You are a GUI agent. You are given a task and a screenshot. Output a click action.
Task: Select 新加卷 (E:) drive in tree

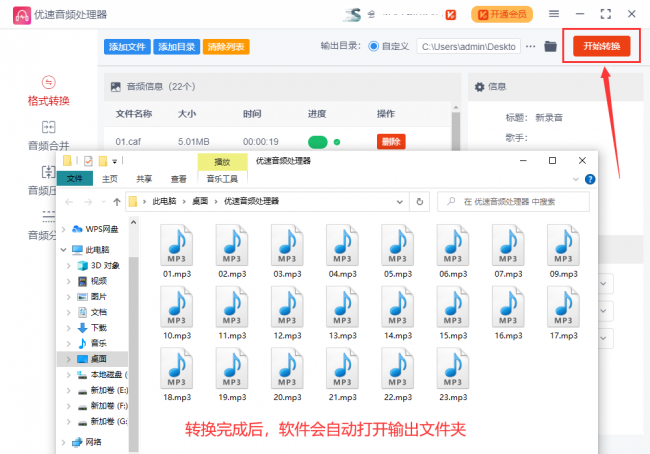(x=109, y=390)
